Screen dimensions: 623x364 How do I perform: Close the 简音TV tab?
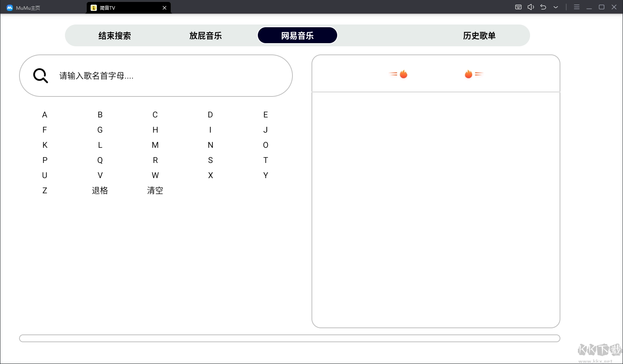164,8
